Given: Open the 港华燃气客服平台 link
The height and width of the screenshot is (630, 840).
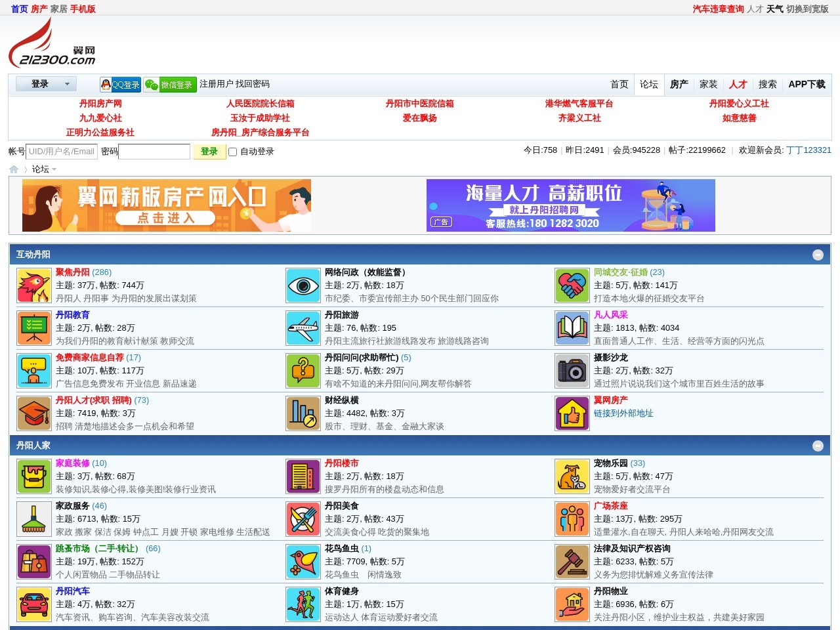Looking at the screenshot, I should click(579, 104).
